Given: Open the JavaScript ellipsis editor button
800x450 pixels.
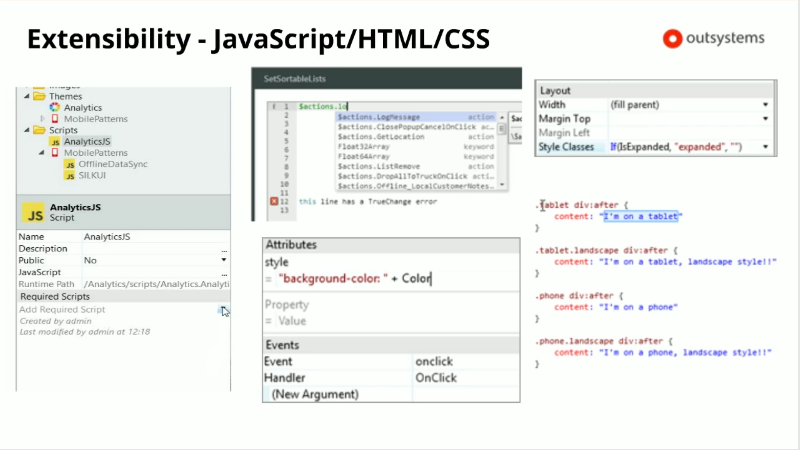Looking at the screenshot, I should click(x=224, y=273).
